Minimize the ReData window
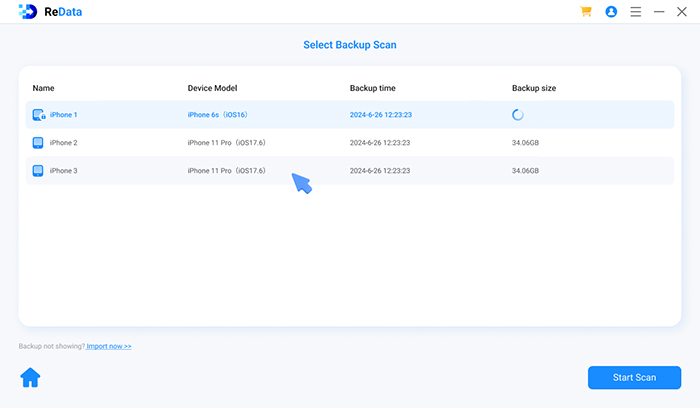The width and height of the screenshot is (700, 408). tap(660, 12)
